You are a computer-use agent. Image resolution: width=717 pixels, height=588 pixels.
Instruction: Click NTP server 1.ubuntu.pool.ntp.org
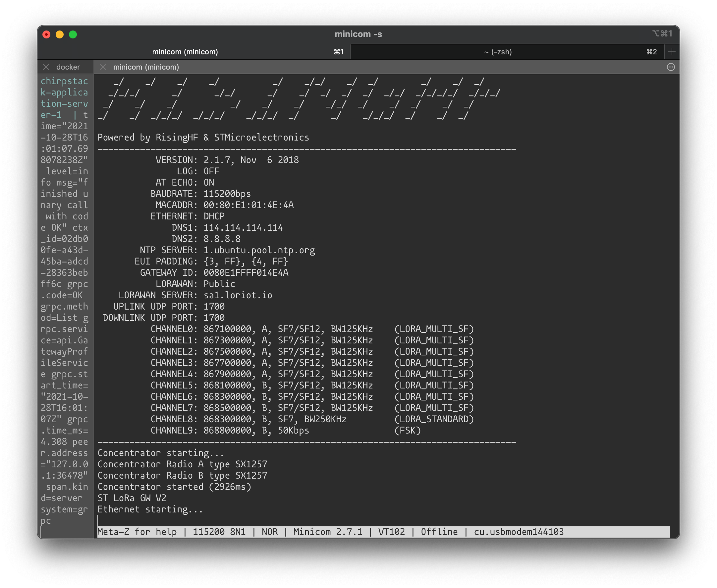tap(259, 250)
